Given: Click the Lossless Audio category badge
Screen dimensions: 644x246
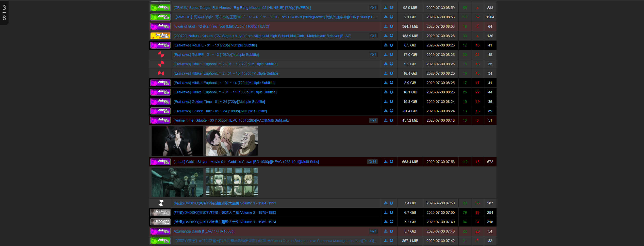Looking at the screenshot, I should (x=160, y=36).
